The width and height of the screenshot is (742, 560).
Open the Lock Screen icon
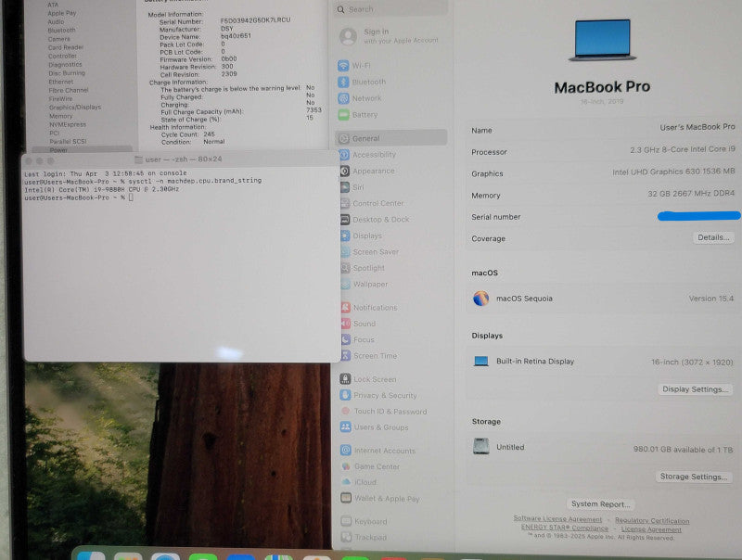(x=345, y=379)
